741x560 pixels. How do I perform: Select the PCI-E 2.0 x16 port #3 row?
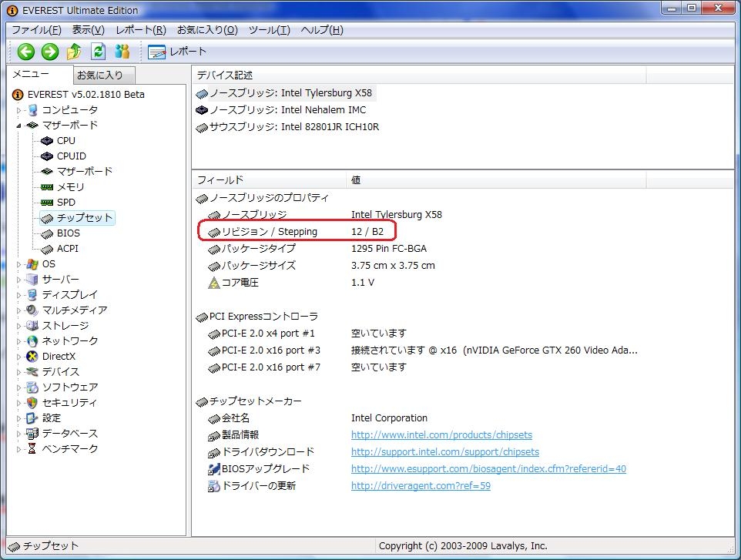[x=422, y=350]
